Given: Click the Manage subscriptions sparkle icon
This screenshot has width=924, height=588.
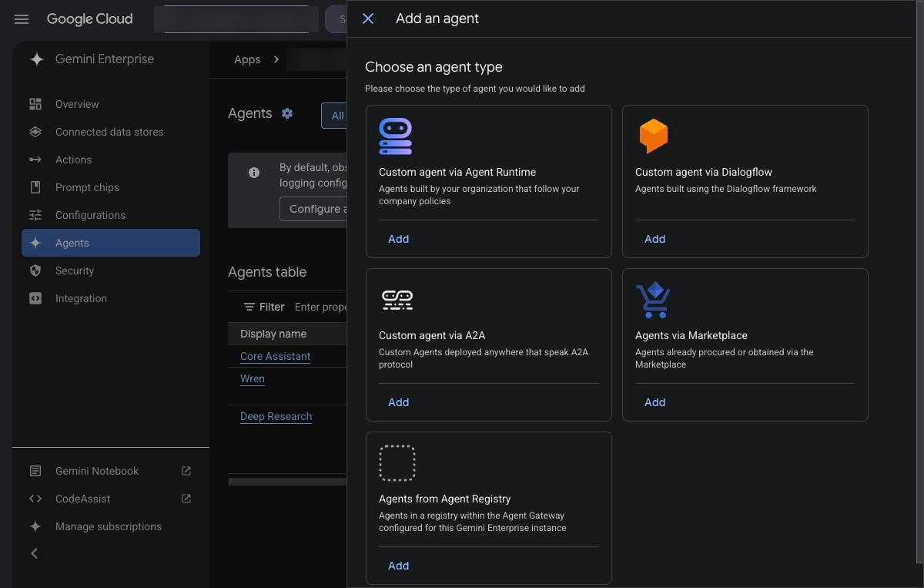Looking at the screenshot, I should 35,526.
